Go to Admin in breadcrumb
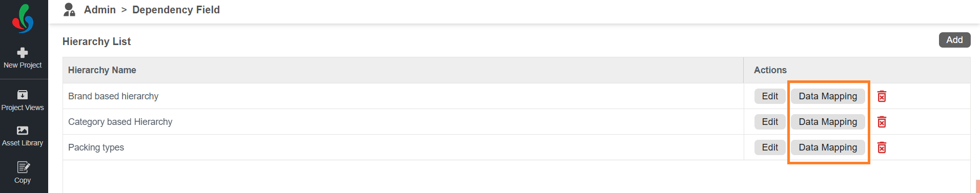The height and width of the screenshot is (193, 980). [100, 10]
